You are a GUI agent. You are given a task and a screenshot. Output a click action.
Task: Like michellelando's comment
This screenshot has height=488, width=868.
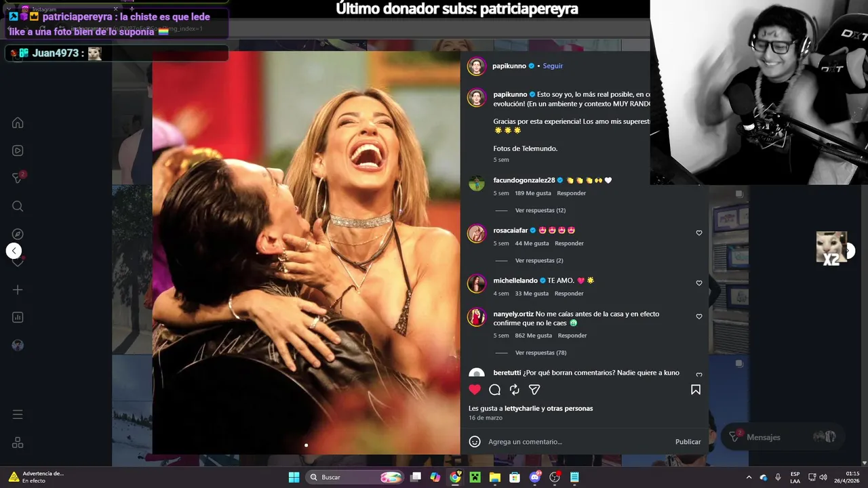tap(699, 283)
